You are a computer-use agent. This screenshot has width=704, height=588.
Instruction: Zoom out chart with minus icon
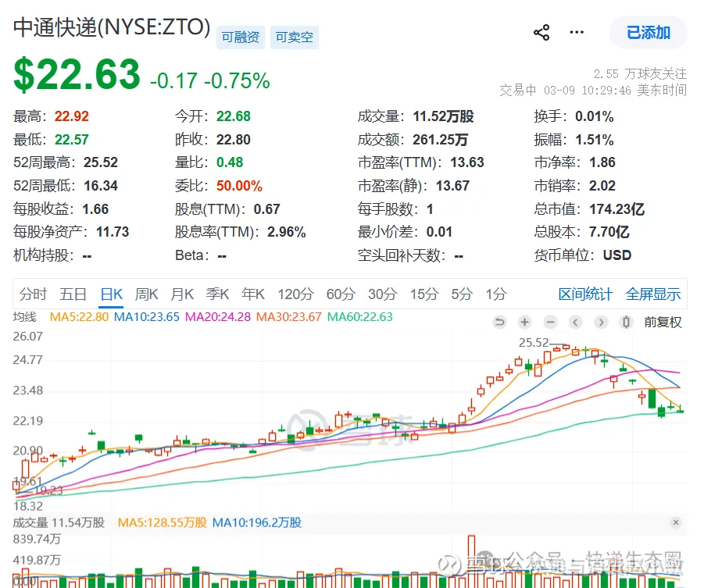550,322
